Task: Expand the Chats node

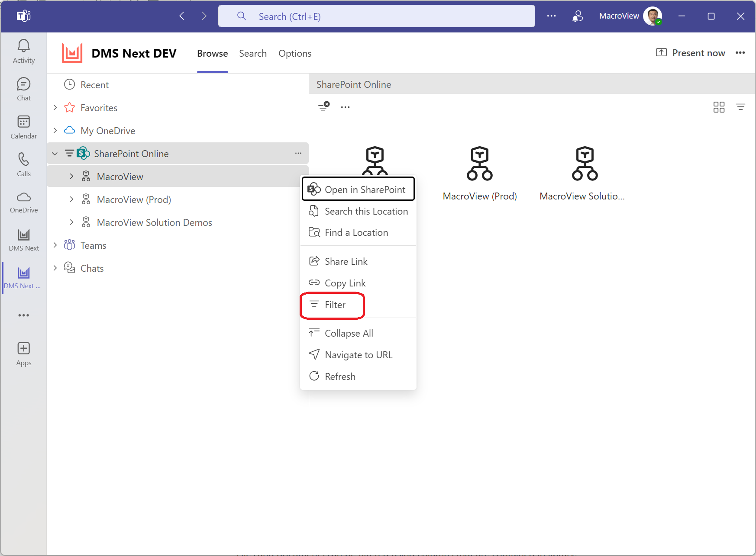Action: [x=55, y=268]
